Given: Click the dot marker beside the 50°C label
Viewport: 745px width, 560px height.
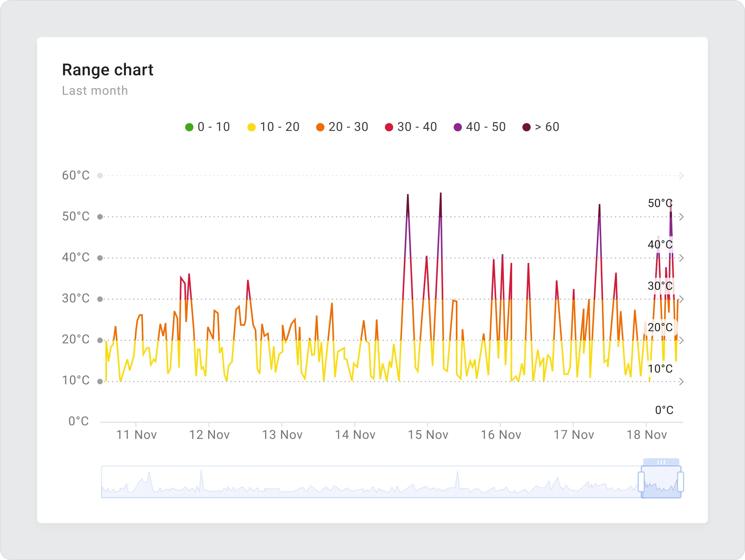Looking at the screenshot, I should pyautogui.click(x=100, y=217).
